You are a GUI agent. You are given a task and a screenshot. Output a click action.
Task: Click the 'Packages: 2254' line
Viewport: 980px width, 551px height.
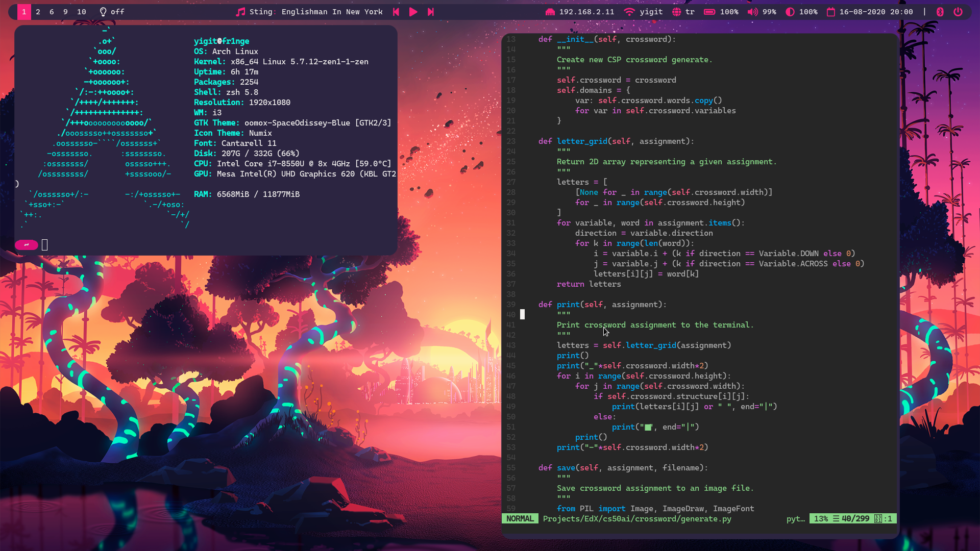(226, 82)
